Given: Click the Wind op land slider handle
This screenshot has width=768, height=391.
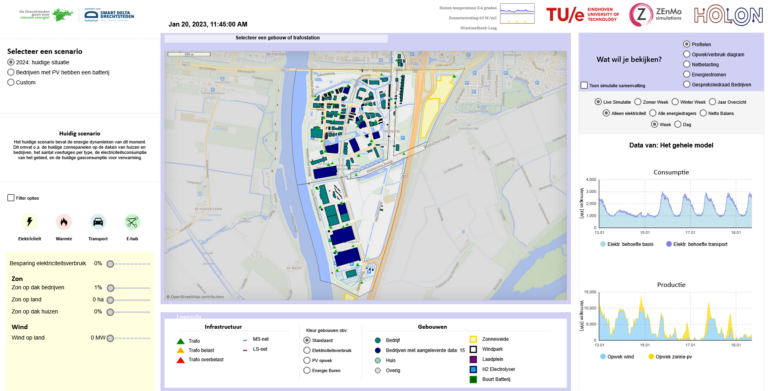Looking at the screenshot, I should coord(111,338).
